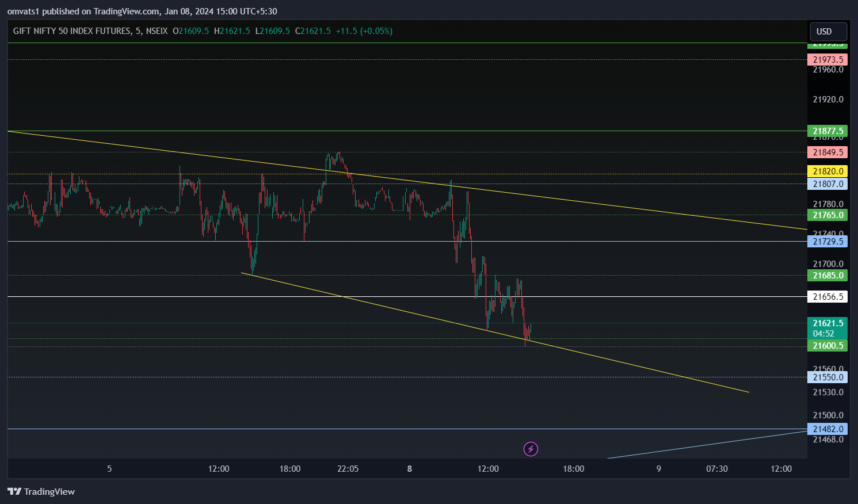Click the low value L21609.5
This screenshot has height=504, width=858.
[x=273, y=31]
